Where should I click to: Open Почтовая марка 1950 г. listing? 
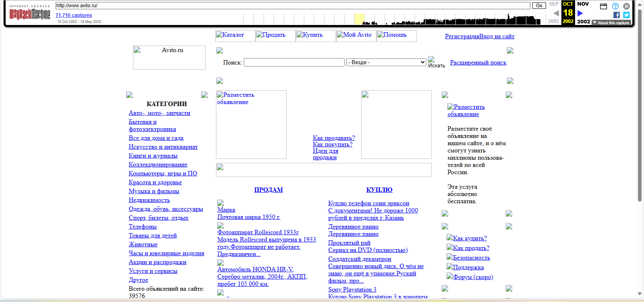click(249, 217)
